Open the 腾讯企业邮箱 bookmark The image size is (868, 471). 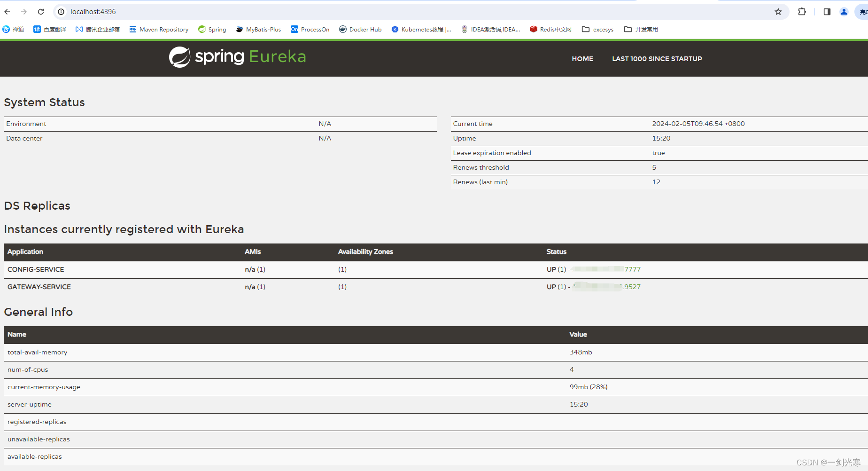(x=97, y=29)
